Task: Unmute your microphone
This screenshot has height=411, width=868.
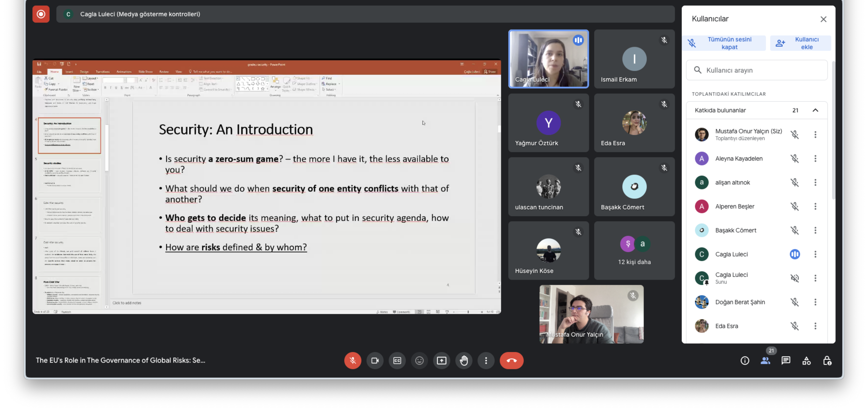Action: point(352,360)
